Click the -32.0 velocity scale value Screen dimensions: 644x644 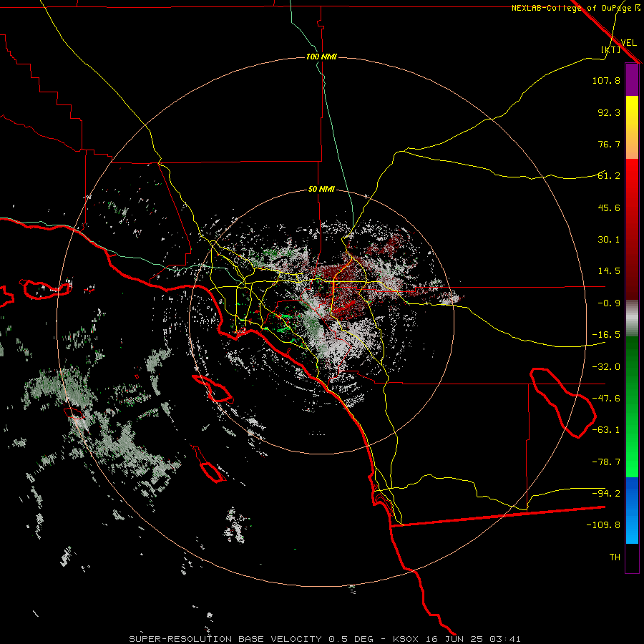[x=606, y=367]
